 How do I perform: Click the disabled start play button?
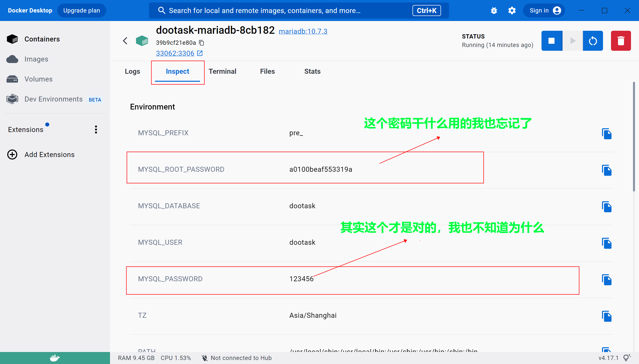coord(572,41)
